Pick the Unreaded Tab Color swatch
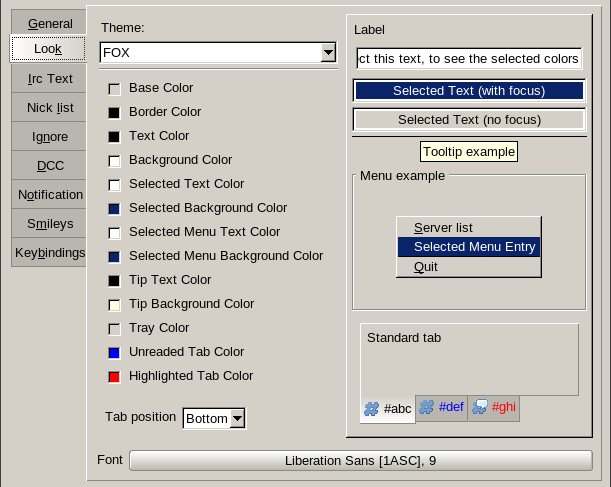Screen dimensions: 611x487 (114, 353)
